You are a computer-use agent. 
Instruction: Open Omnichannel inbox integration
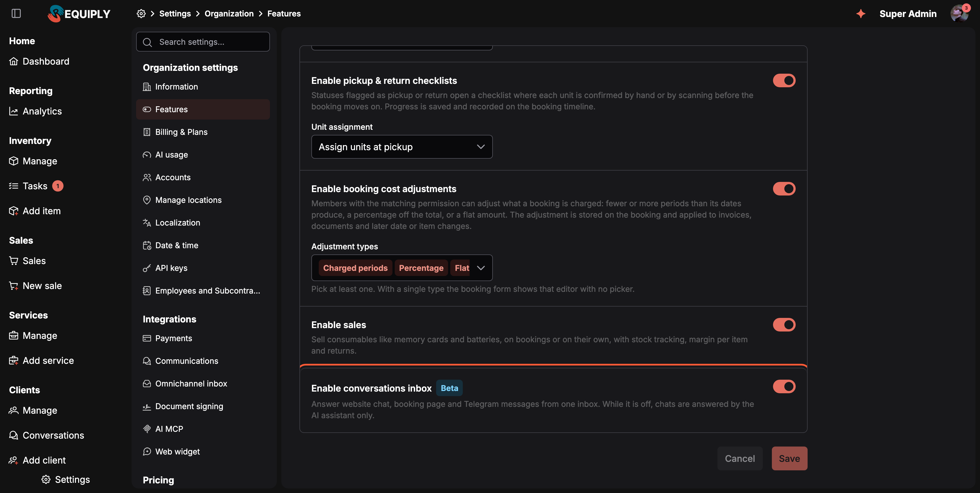point(203,384)
